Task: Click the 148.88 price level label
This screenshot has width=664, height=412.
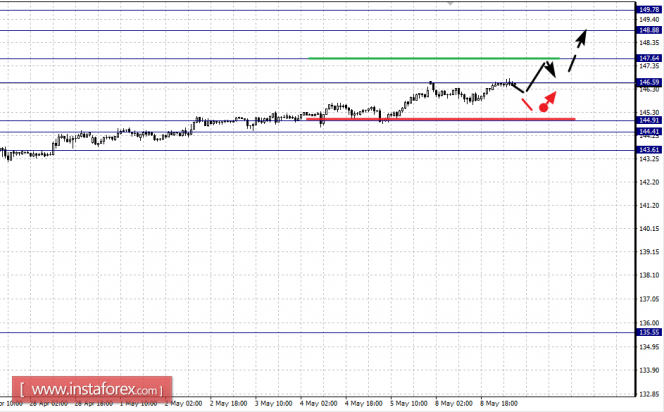Action: 648,30
